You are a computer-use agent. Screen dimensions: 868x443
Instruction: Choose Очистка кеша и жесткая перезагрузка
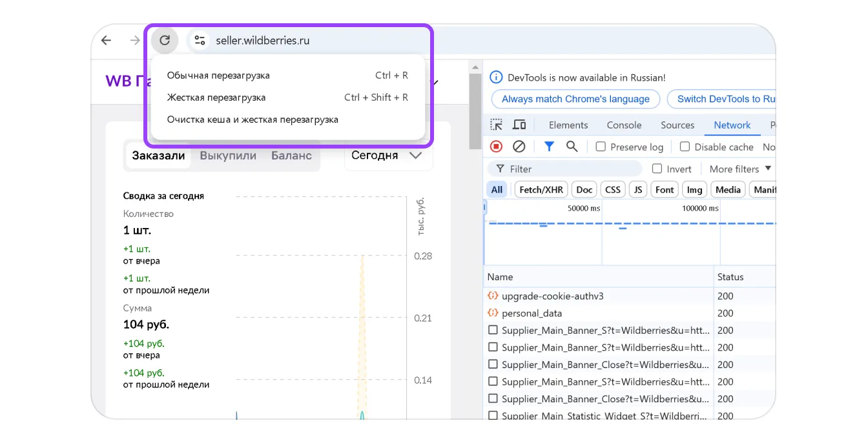253,119
